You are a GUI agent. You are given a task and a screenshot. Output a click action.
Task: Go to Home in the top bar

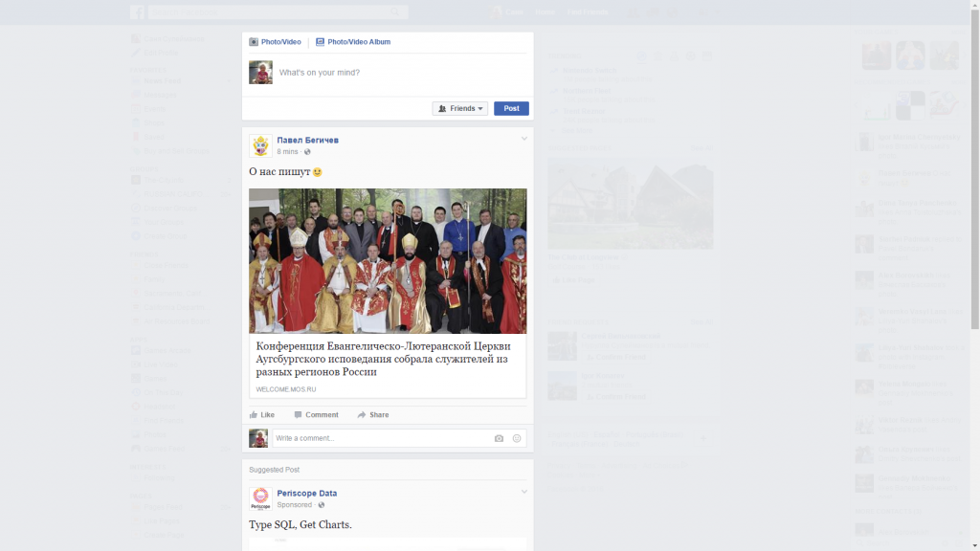tap(545, 11)
